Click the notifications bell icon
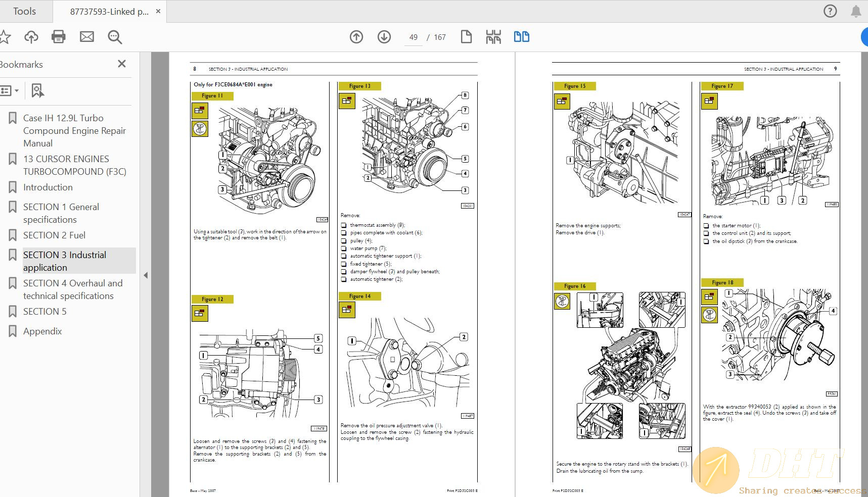 coord(855,11)
